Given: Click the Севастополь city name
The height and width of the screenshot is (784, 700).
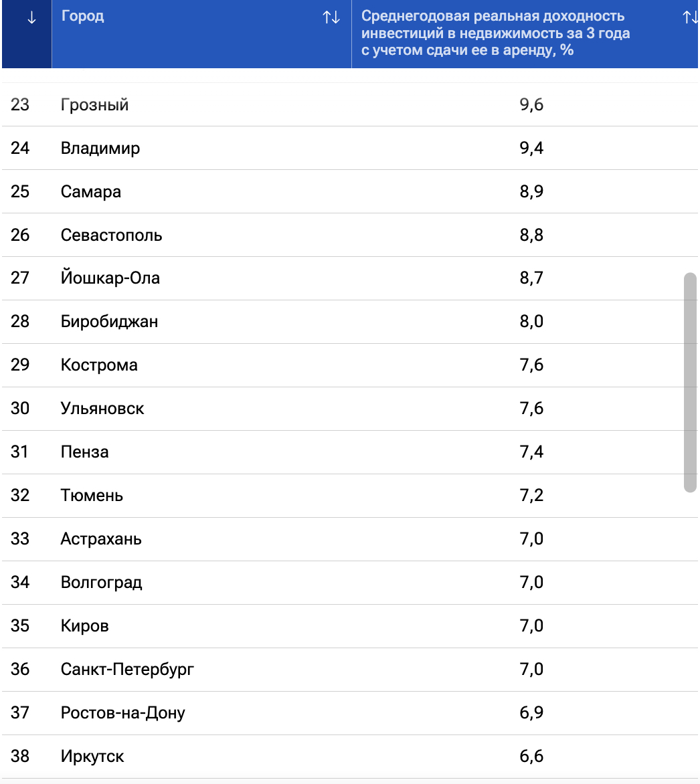Looking at the screenshot, I should coord(111,235).
